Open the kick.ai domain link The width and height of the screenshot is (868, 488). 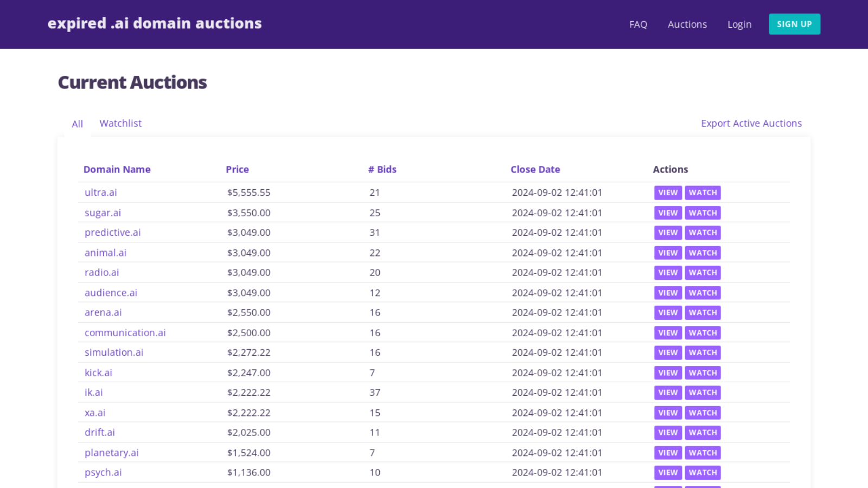click(98, 373)
